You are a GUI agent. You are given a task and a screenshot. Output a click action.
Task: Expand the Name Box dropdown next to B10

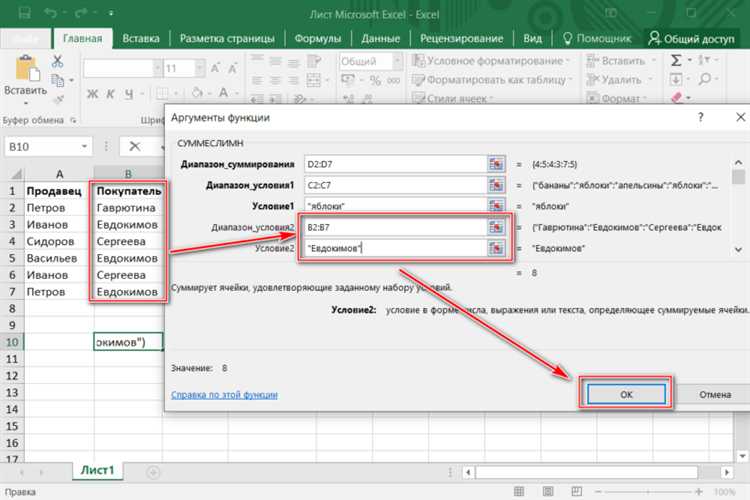(x=84, y=146)
